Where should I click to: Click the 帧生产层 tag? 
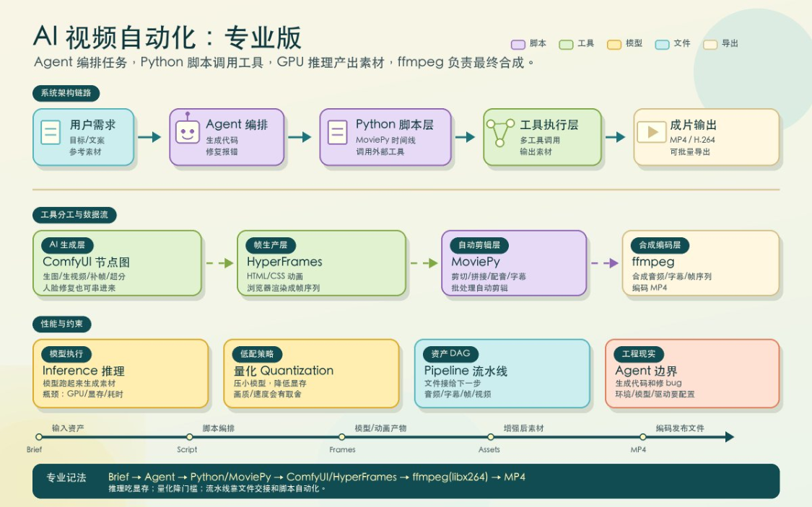(x=271, y=244)
